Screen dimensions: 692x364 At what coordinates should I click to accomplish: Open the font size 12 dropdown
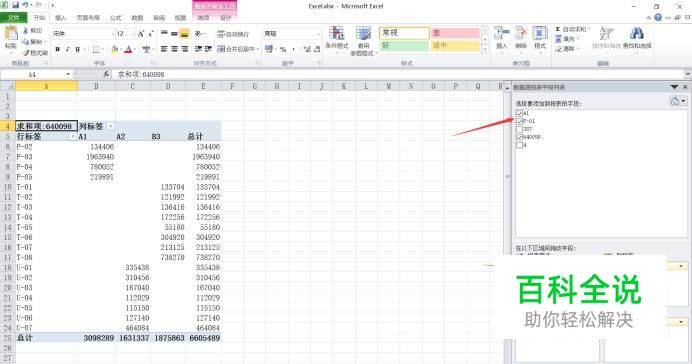[x=133, y=34]
